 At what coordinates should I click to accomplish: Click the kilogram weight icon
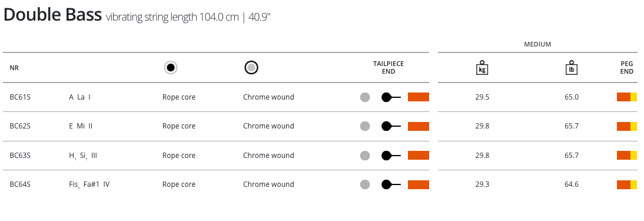click(x=482, y=68)
